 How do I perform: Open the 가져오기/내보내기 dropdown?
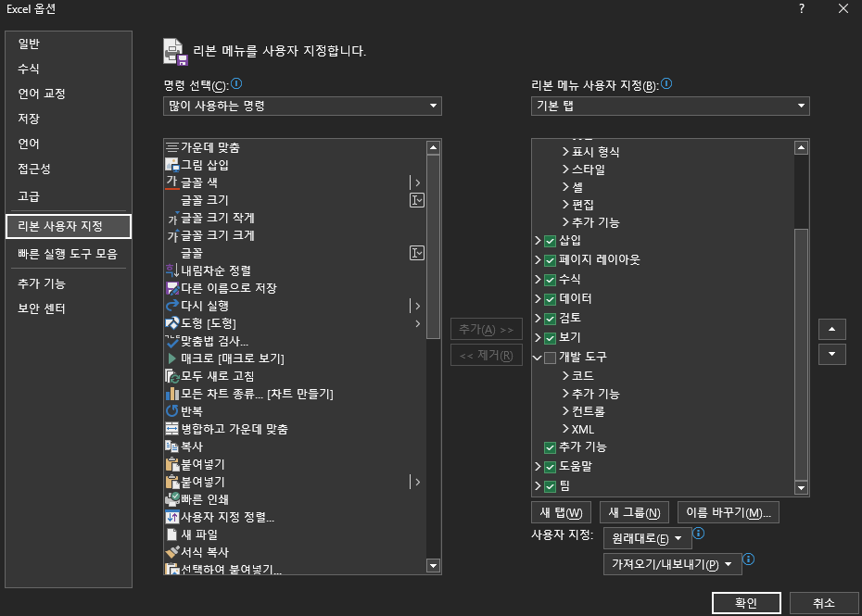(x=672, y=564)
